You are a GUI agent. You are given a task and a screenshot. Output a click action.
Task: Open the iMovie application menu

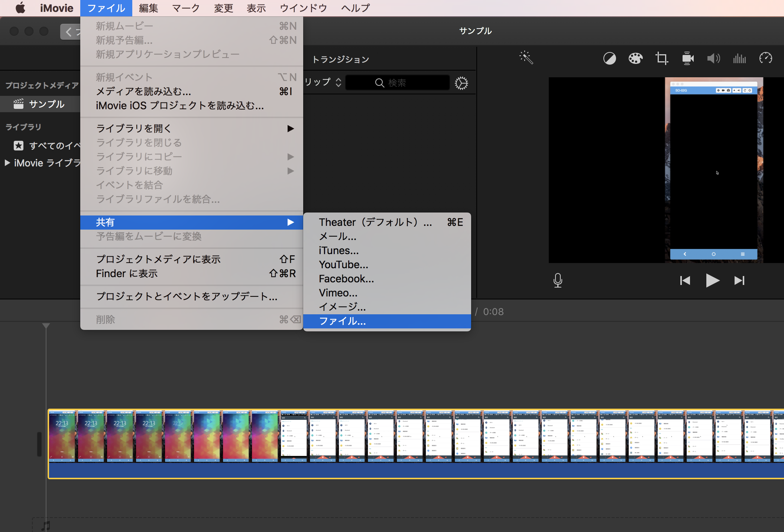[x=56, y=8]
